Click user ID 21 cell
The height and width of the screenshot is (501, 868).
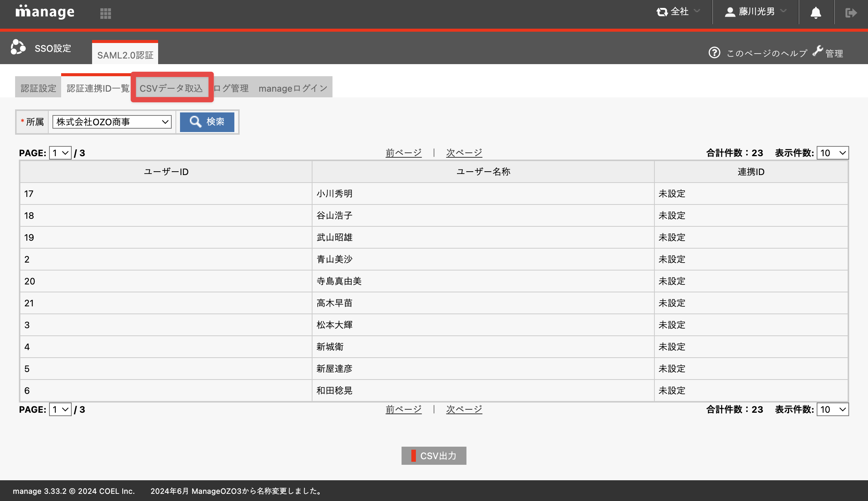coord(166,303)
